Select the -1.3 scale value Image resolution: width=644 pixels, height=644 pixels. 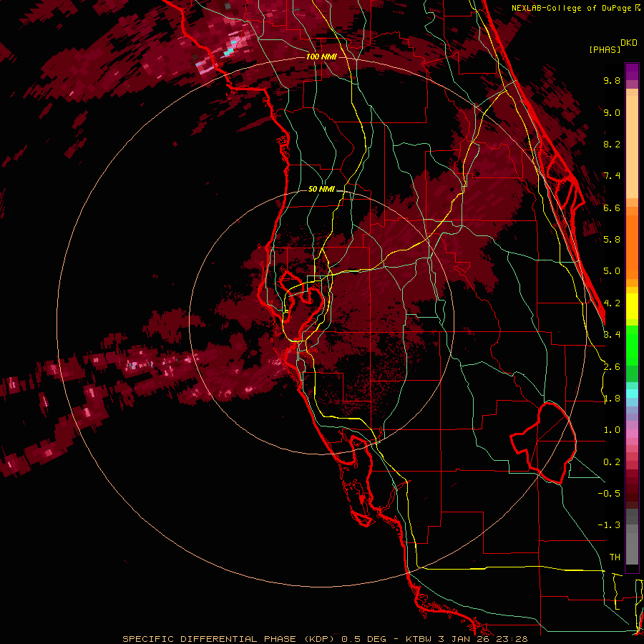[609, 525]
